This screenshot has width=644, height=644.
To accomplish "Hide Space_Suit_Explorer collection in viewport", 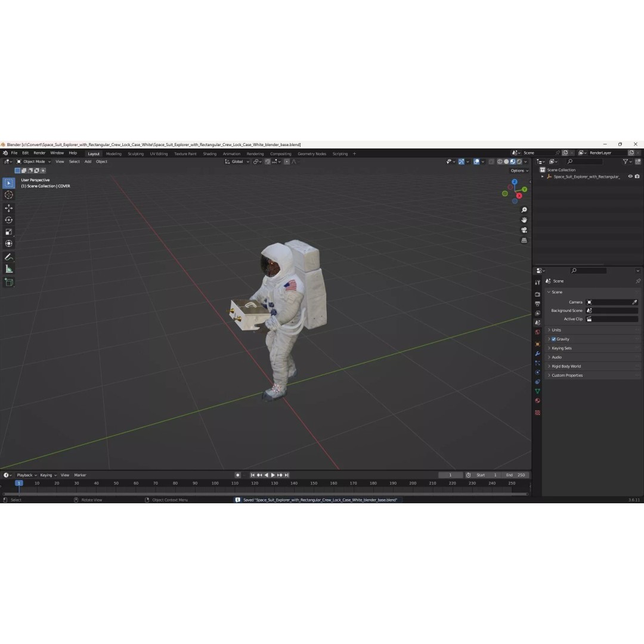I will click(630, 177).
